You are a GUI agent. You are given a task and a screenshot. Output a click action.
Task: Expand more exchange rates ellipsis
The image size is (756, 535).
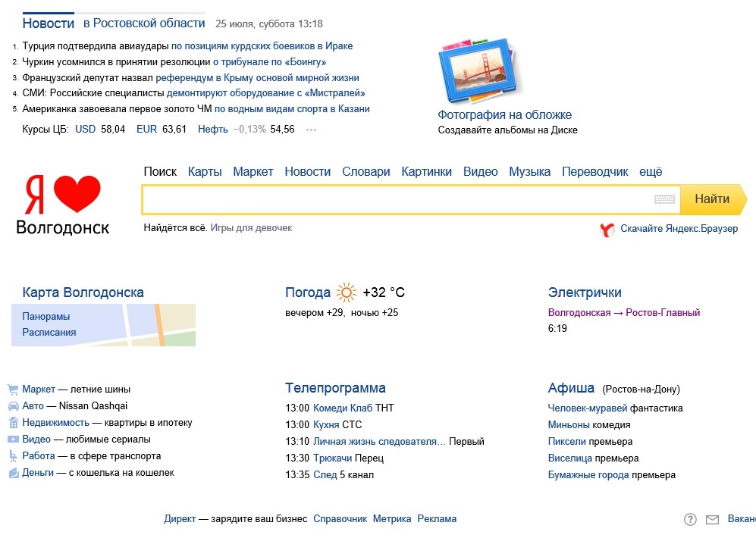[311, 130]
